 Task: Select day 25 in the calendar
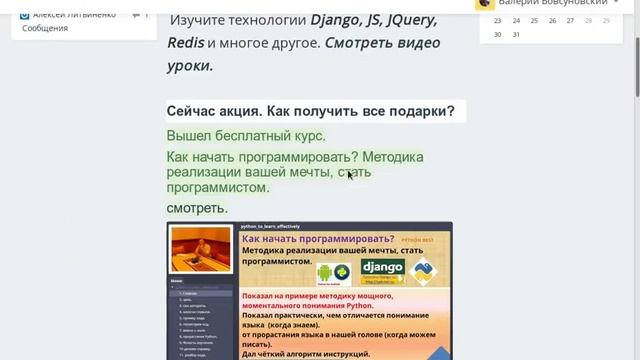tap(534, 21)
